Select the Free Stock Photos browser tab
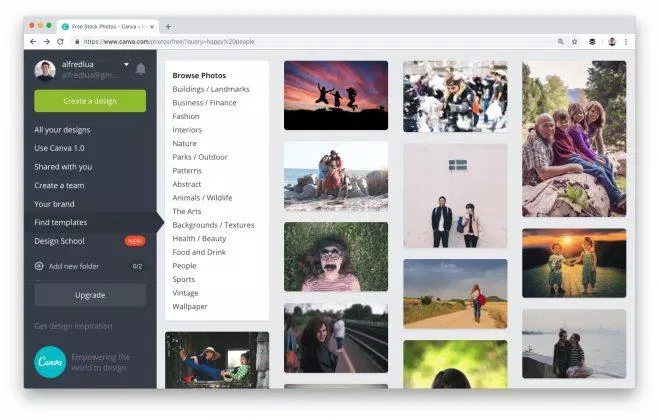 coord(108,26)
